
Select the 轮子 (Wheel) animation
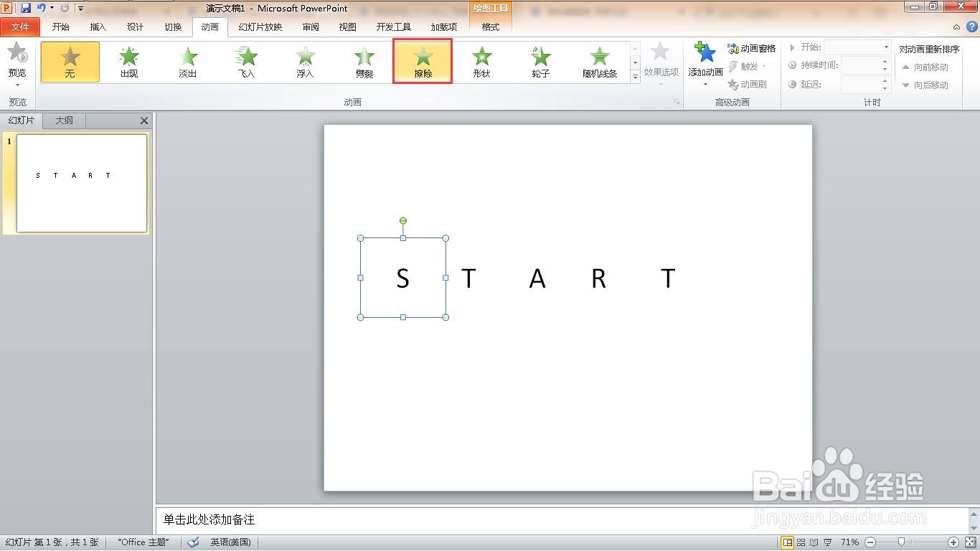[x=541, y=62]
